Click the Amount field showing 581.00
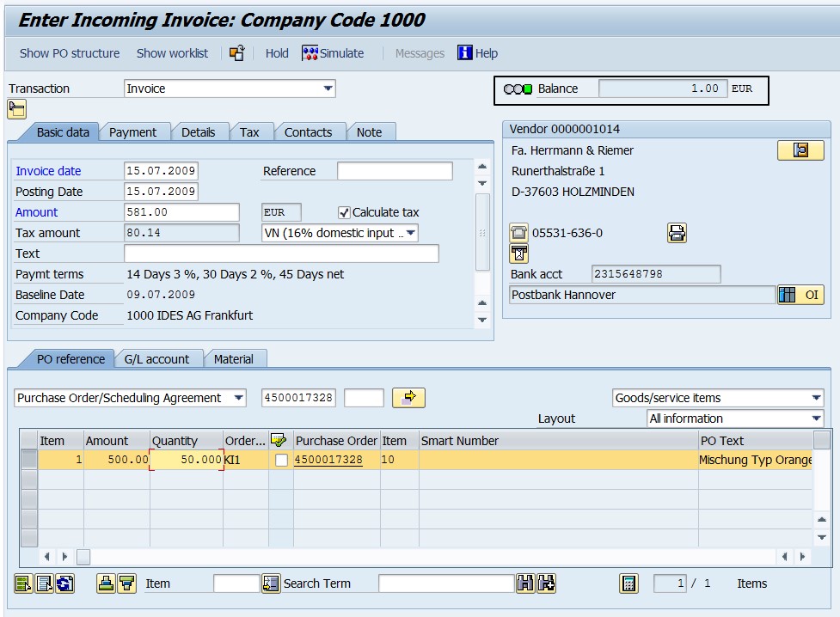Image resolution: width=840 pixels, height=617 pixels. [x=181, y=212]
